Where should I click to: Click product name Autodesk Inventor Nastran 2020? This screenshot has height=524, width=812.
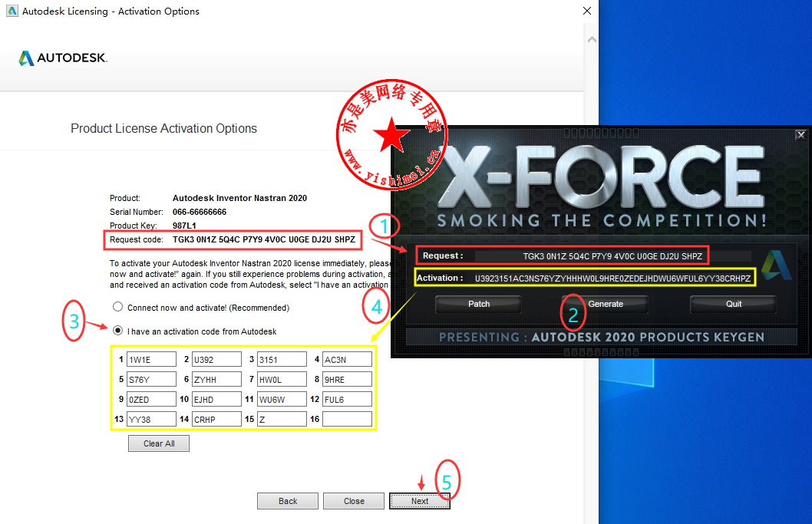click(x=239, y=198)
